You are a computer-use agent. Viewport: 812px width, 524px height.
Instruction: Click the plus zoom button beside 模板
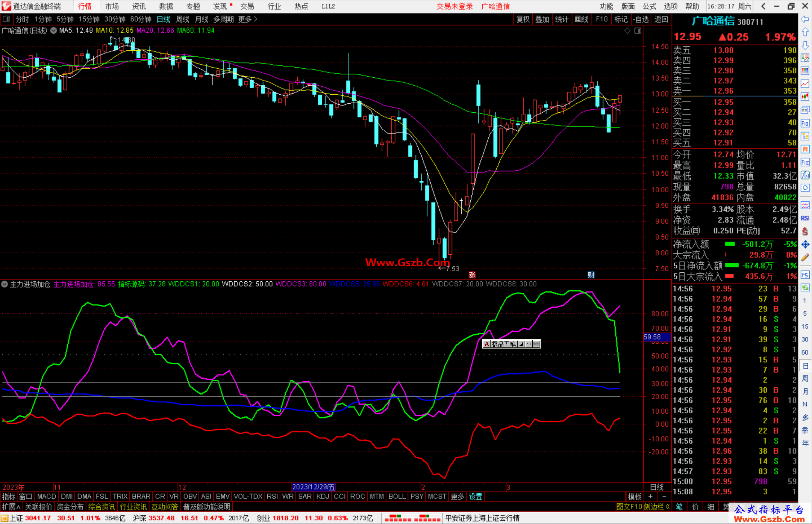(x=650, y=497)
